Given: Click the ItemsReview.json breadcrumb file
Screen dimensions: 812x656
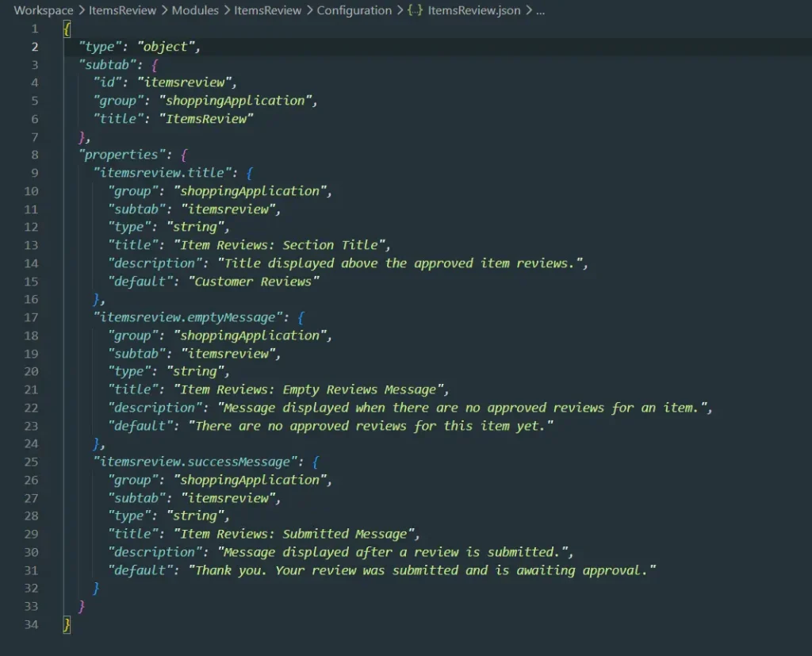Looking at the screenshot, I should (x=474, y=10).
